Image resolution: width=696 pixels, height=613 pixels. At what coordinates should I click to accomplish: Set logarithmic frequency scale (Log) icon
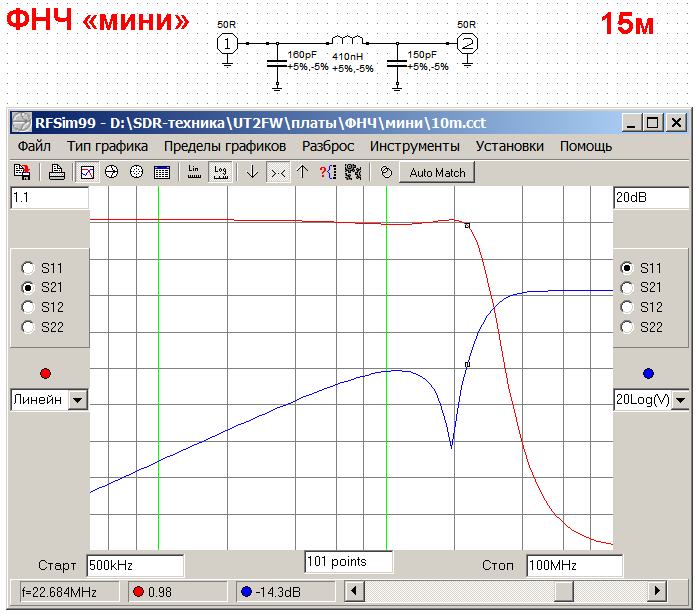click(x=220, y=172)
